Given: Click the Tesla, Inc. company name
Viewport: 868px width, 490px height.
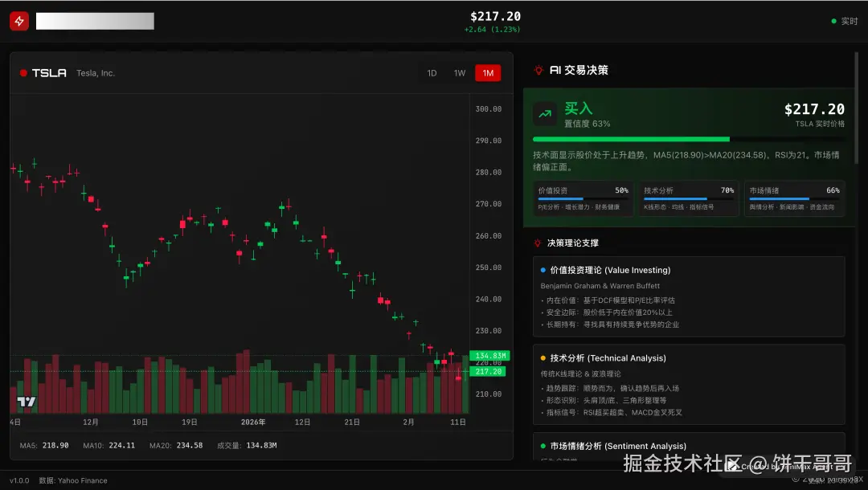Looking at the screenshot, I should (95, 73).
